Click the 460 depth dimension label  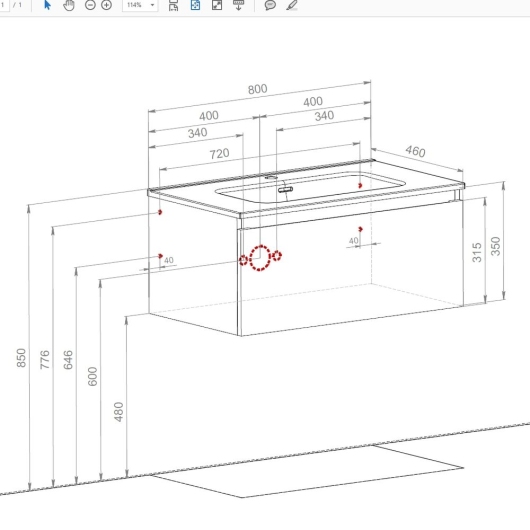(415, 151)
